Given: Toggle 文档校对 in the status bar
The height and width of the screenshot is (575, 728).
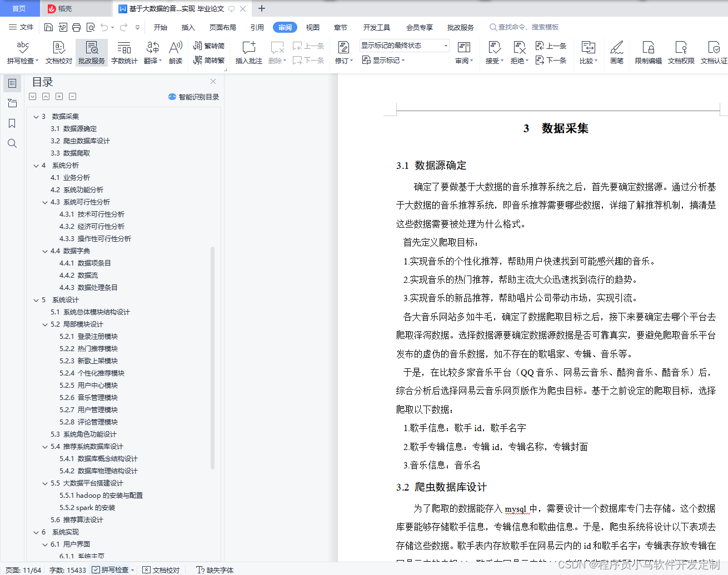Looking at the screenshot, I should [x=161, y=569].
